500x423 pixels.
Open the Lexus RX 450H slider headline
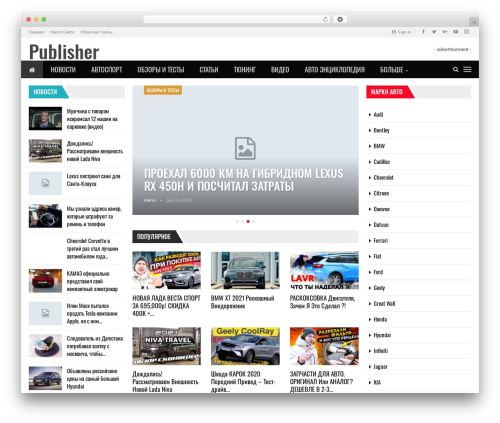(x=243, y=180)
